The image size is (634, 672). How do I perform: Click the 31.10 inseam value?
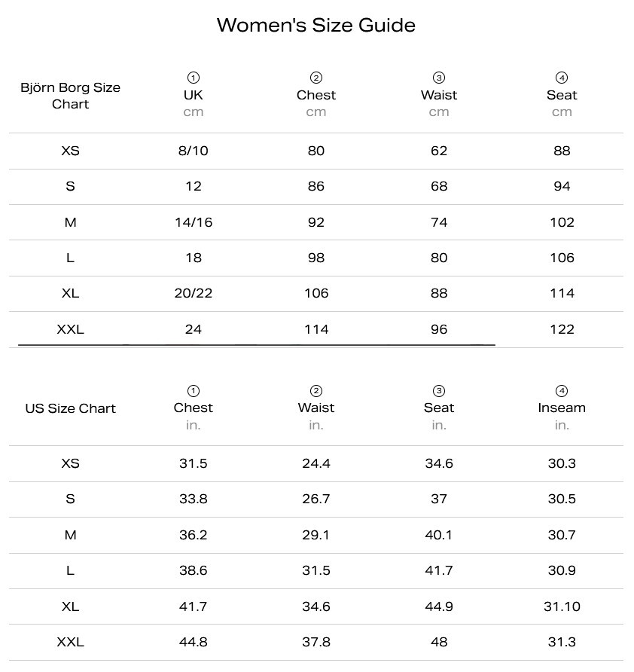point(562,606)
